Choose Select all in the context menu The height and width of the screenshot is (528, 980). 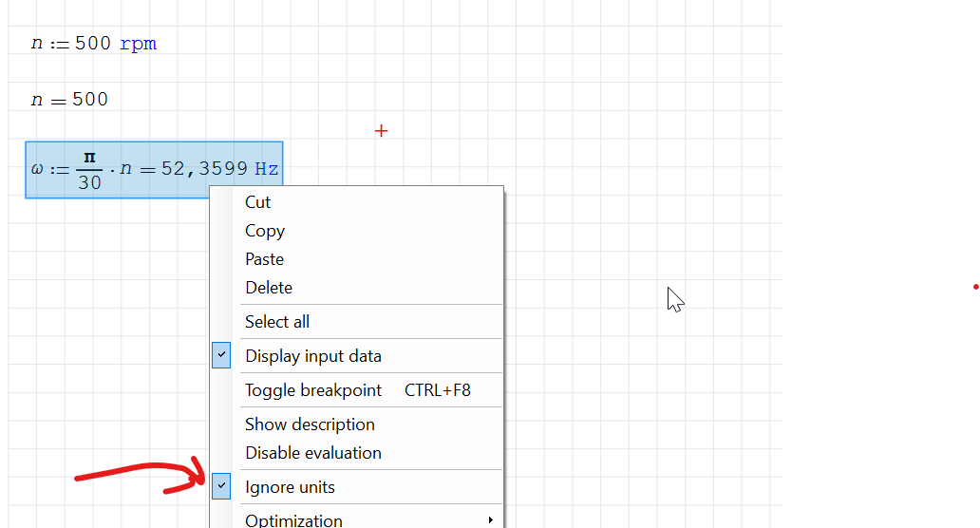pyautogui.click(x=276, y=322)
